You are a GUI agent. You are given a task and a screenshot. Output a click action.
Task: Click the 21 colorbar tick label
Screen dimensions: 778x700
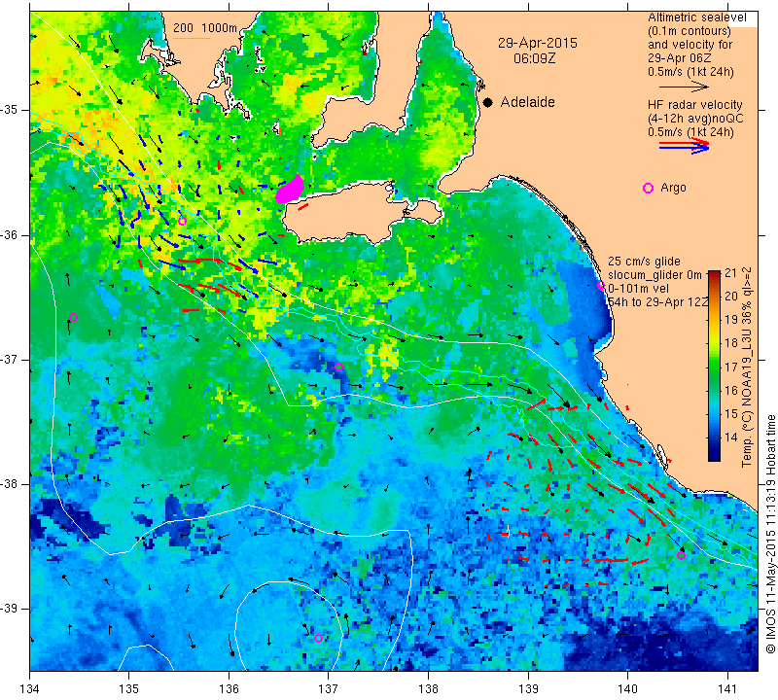(730, 272)
